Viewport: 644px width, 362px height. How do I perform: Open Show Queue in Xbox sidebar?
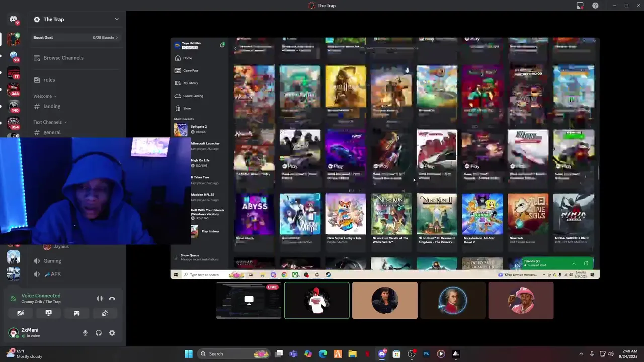pos(199,257)
